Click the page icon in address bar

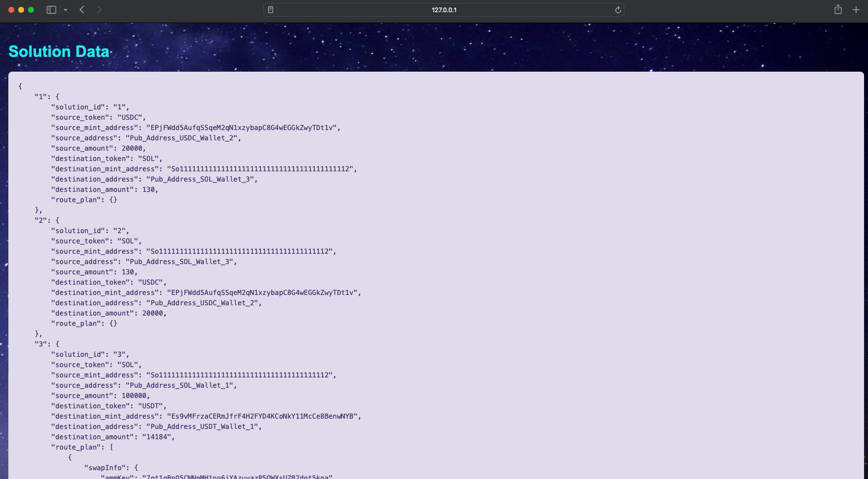coord(270,10)
